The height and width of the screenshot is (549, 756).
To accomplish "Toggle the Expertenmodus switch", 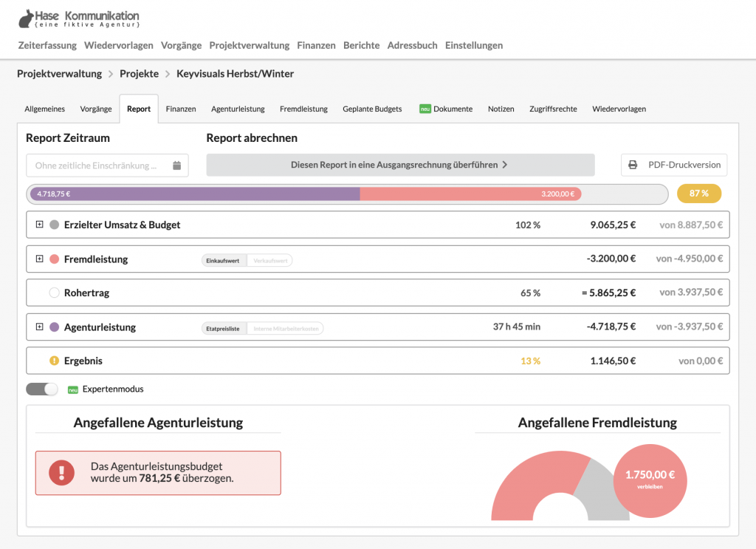I will coord(42,389).
